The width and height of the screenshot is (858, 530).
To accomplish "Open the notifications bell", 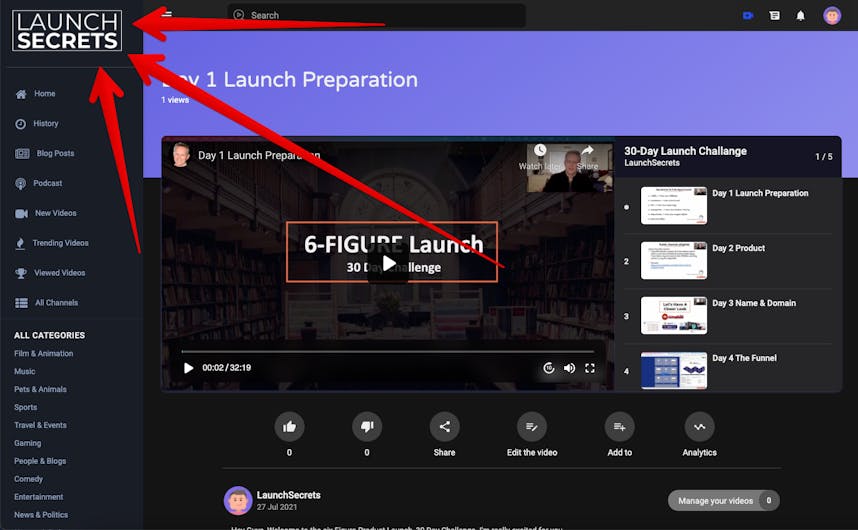I will pyautogui.click(x=801, y=16).
